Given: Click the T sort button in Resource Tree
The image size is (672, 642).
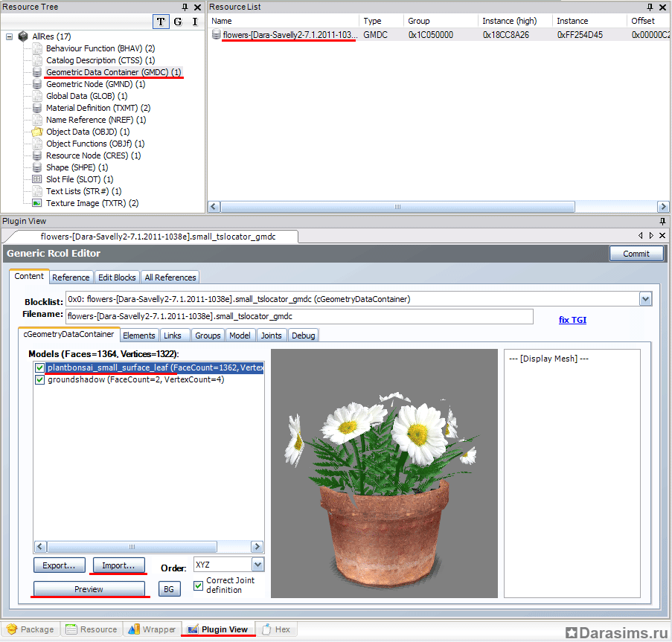Looking at the screenshot, I should (161, 22).
